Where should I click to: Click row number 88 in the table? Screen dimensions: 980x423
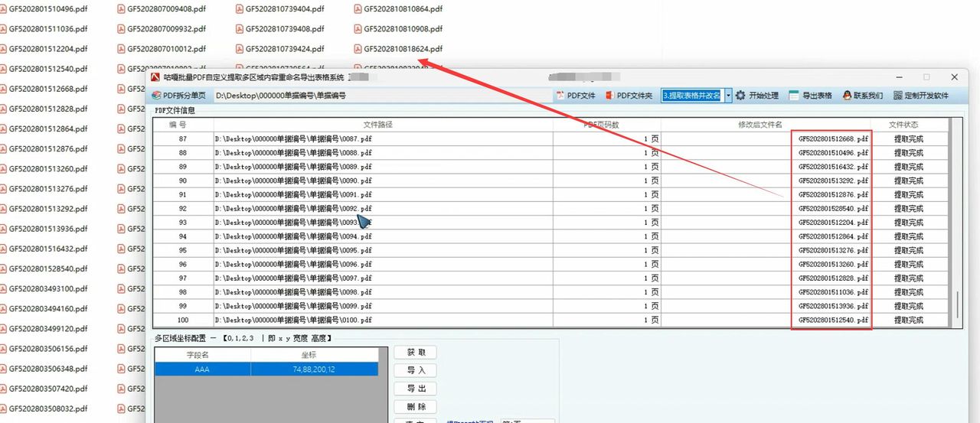(x=183, y=153)
